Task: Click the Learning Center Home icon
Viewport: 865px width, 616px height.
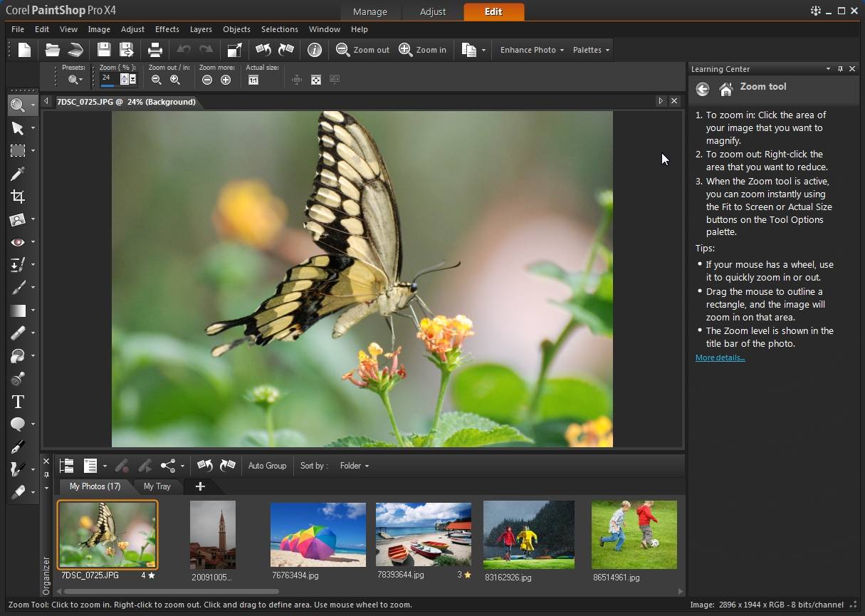Action: point(725,89)
